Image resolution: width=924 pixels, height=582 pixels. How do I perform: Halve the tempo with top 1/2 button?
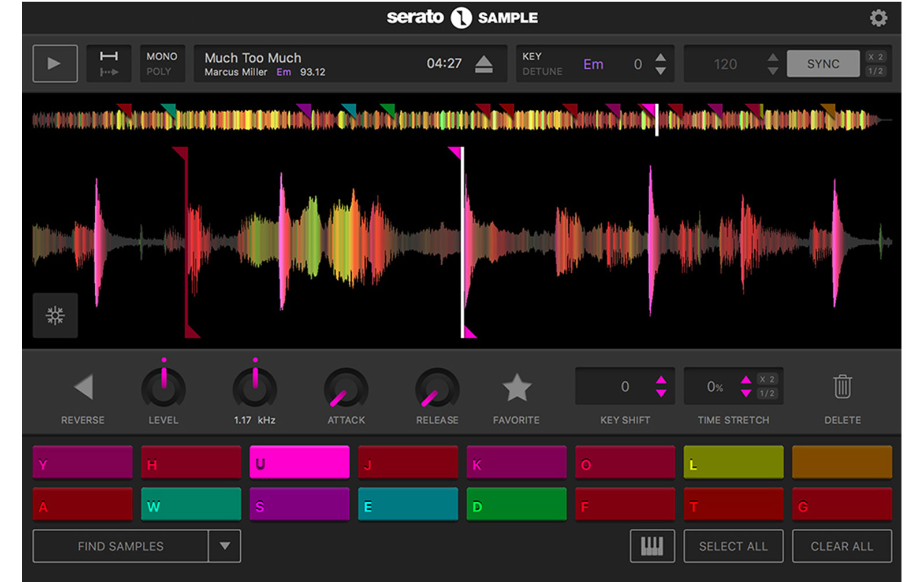tap(876, 71)
